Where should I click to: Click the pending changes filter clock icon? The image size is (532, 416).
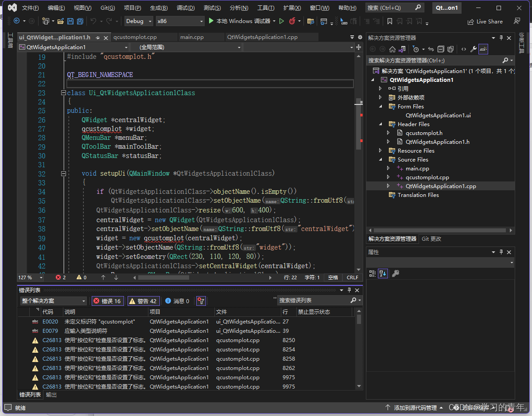415,49
